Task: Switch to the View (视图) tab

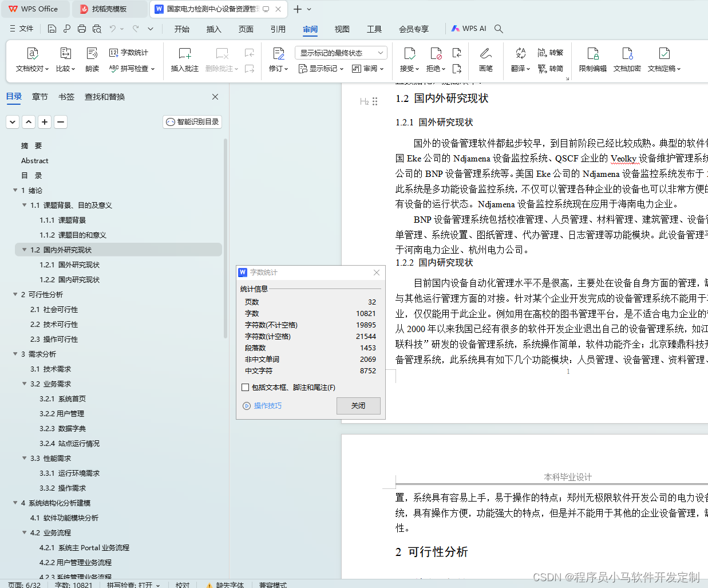Action: click(342, 29)
